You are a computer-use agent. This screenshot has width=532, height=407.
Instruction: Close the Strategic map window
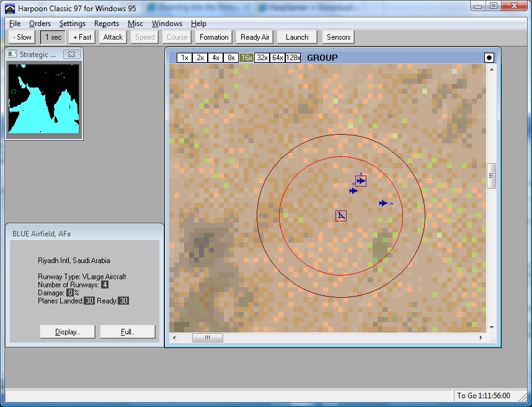tap(71, 55)
